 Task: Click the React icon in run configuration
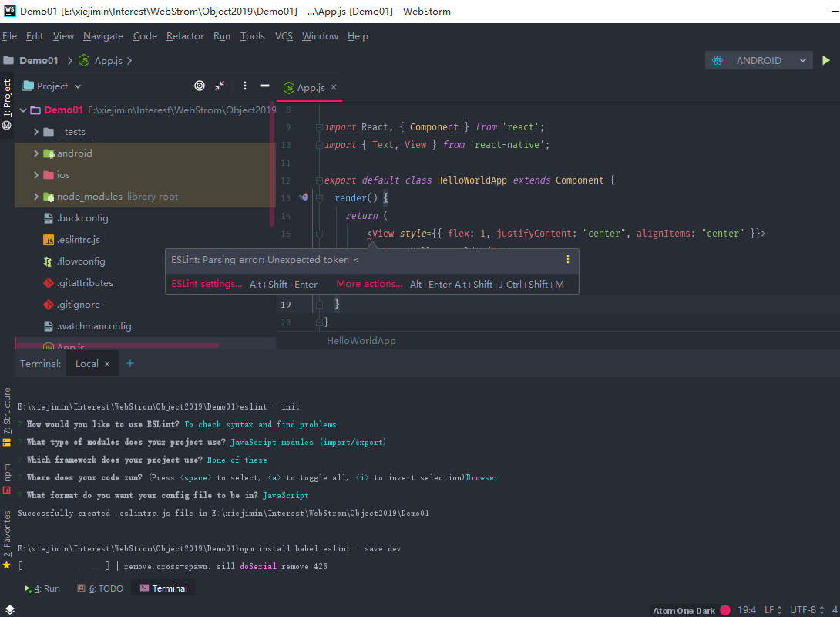pyautogui.click(x=717, y=61)
